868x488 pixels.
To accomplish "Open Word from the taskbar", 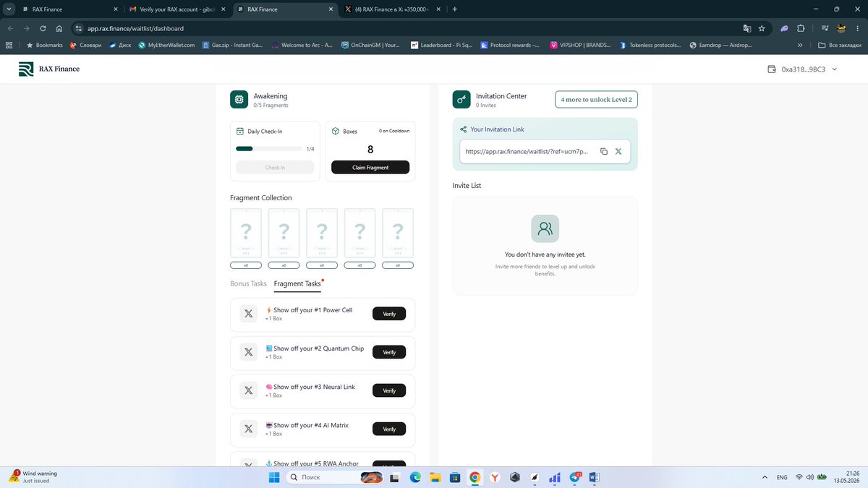I will pos(595,477).
